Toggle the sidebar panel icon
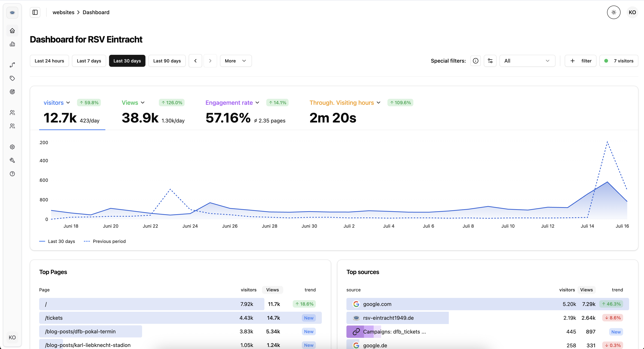 click(35, 12)
